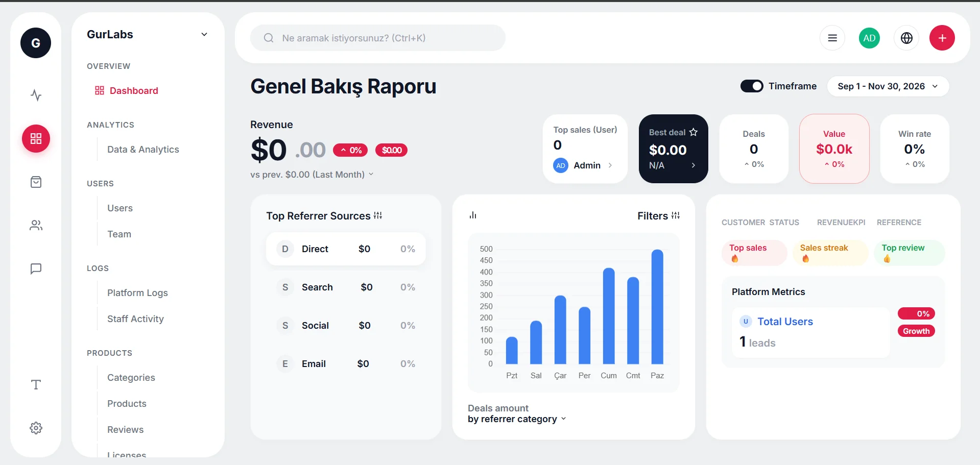
Task: Click the Filters button above chart
Action: pyautogui.click(x=658, y=216)
